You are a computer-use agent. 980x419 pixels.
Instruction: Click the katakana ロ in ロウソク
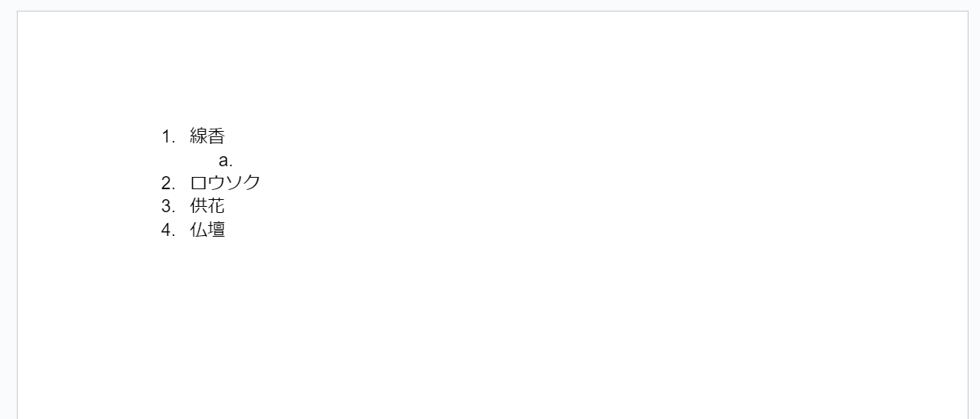tap(199, 183)
